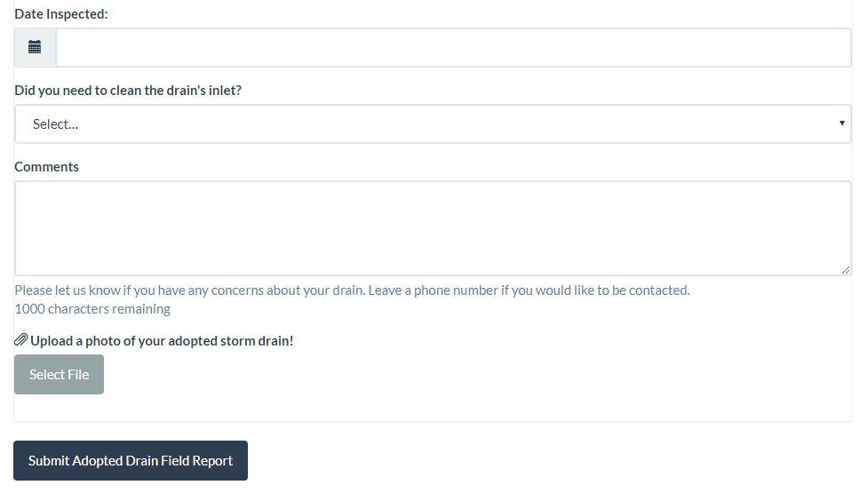Click the word 'File' on the gray upload button

click(x=77, y=375)
